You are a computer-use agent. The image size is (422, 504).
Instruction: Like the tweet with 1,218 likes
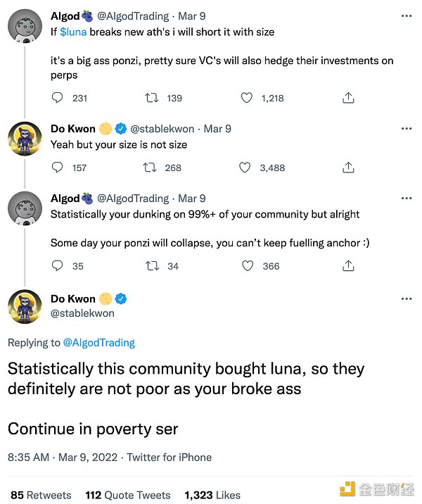[247, 99]
